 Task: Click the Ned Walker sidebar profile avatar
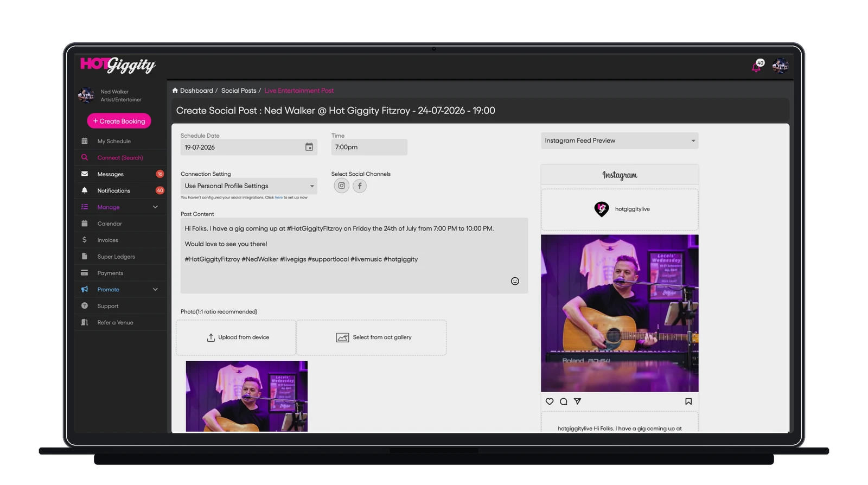click(x=86, y=95)
